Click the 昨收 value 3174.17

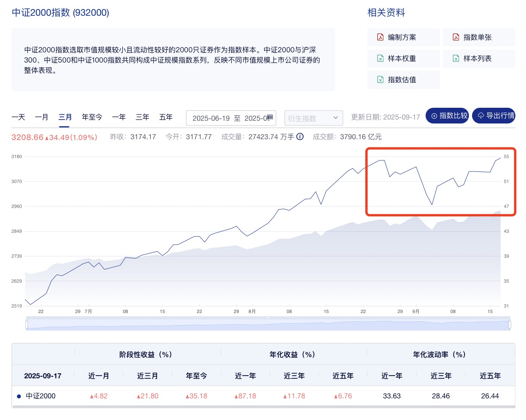pyautogui.click(x=143, y=137)
